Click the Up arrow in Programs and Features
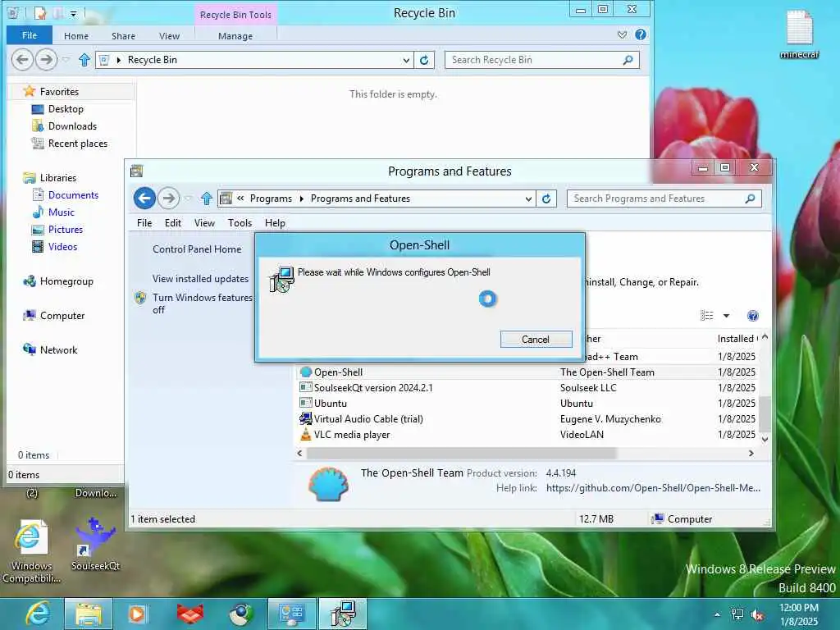Screen dimensions: 840x630 [x=206, y=199]
